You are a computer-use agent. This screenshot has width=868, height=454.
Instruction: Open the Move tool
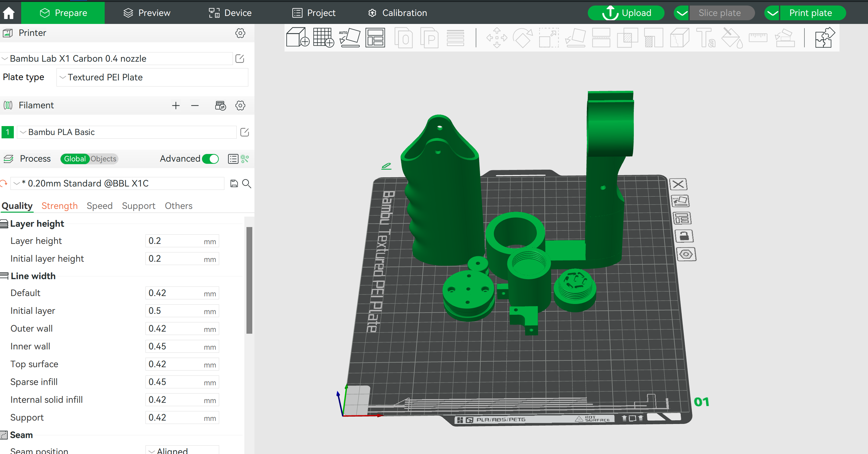[497, 38]
